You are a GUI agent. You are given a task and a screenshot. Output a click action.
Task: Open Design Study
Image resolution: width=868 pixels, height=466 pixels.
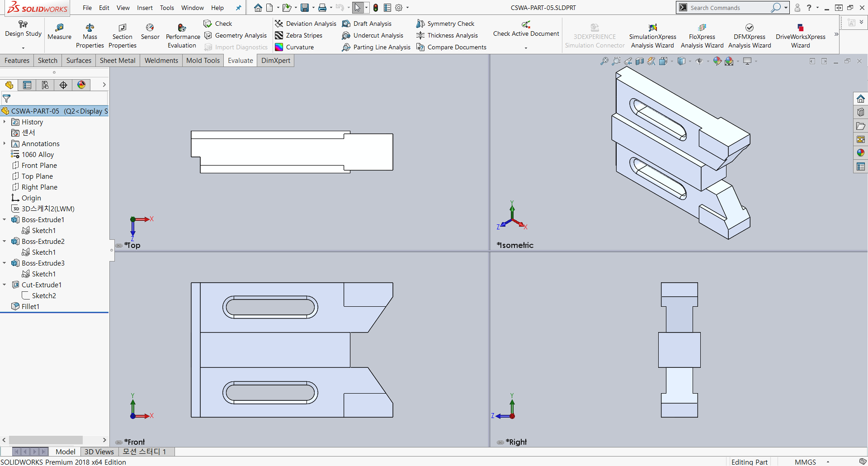[23, 29]
